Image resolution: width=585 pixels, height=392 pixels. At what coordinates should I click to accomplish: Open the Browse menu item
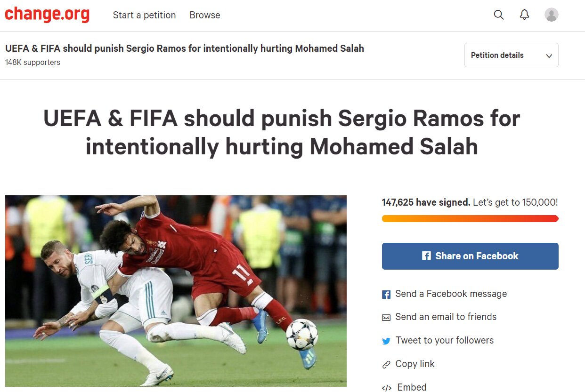tap(205, 15)
